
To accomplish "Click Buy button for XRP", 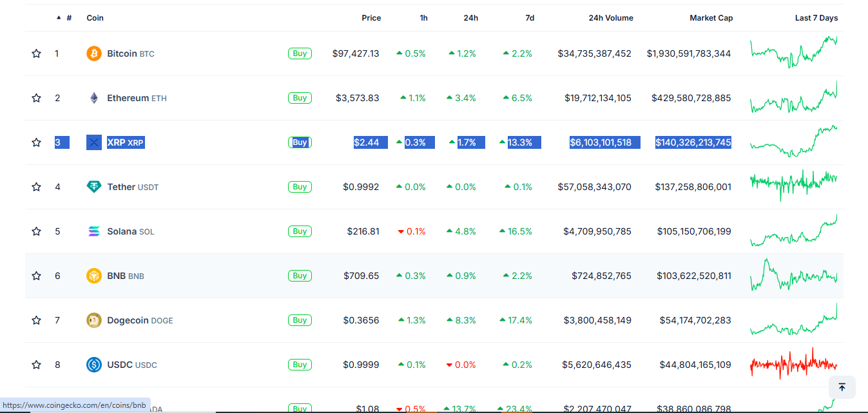I will [300, 142].
